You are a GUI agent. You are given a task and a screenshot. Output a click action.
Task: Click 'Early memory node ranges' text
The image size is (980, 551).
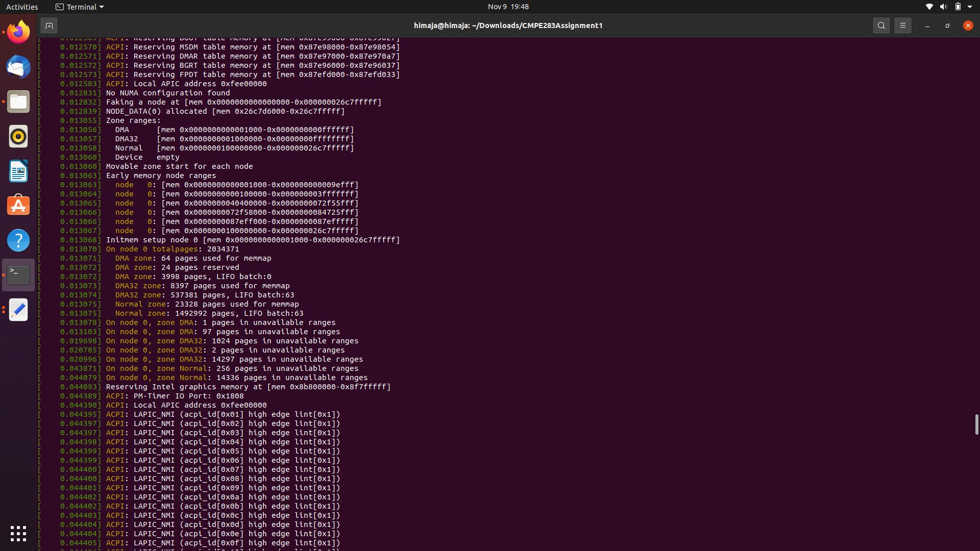tap(161, 176)
